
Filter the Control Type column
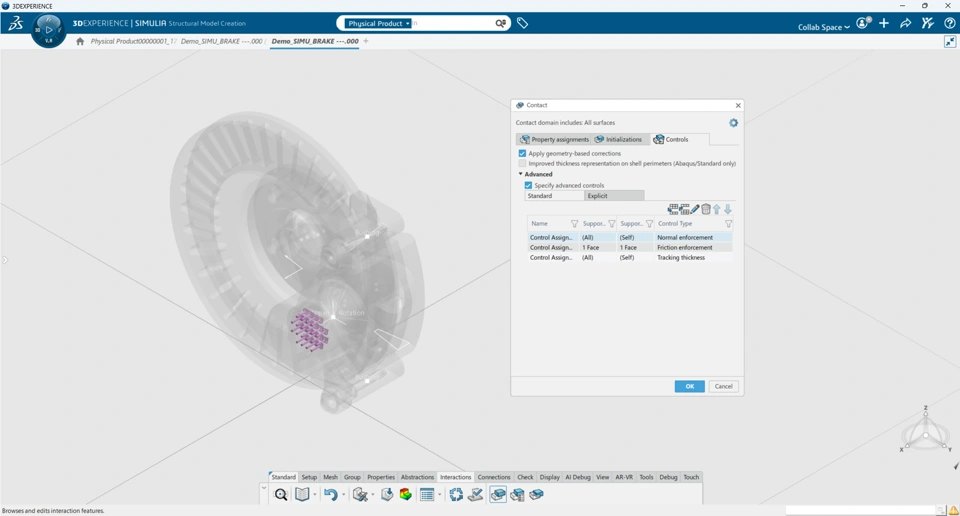[x=729, y=224]
